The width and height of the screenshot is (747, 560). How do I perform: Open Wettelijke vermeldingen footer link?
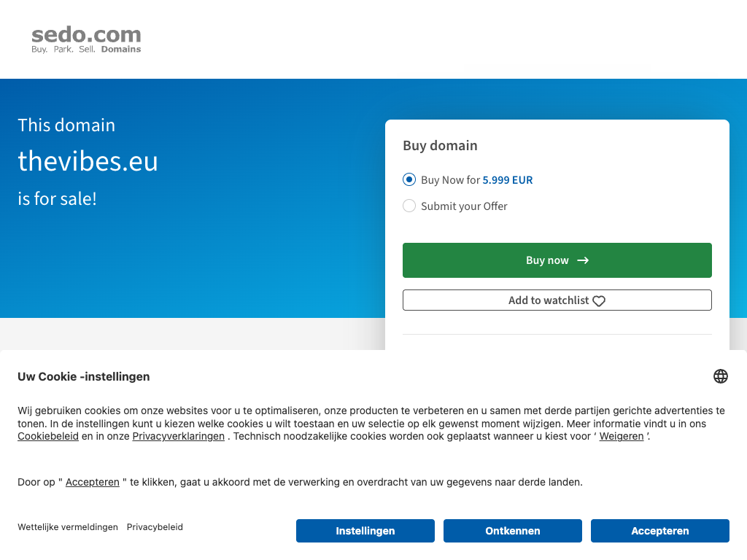[x=68, y=527]
